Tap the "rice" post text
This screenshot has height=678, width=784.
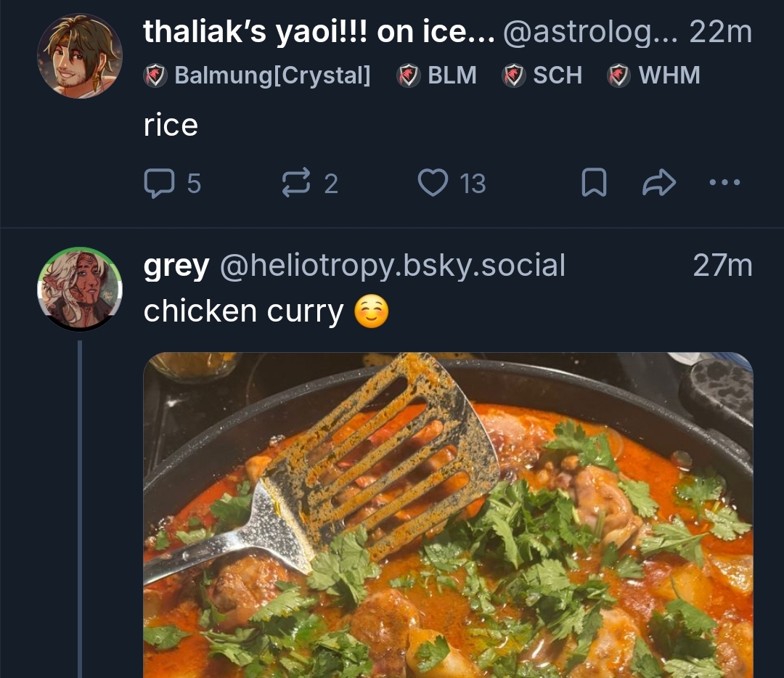pos(171,126)
